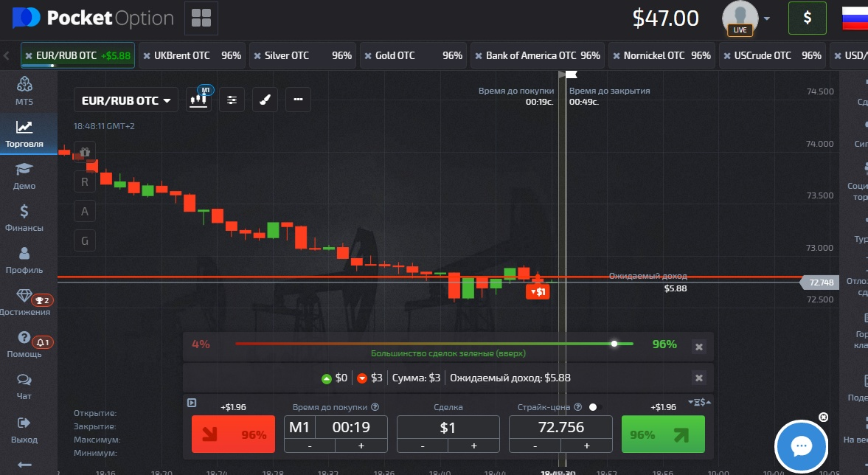The height and width of the screenshot is (475, 868).
Task: Open the more options ellipsis menu
Action: (x=299, y=100)
